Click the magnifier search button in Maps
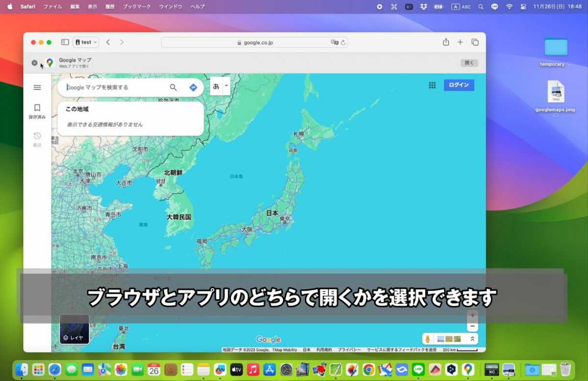 [x=173, y=87]
